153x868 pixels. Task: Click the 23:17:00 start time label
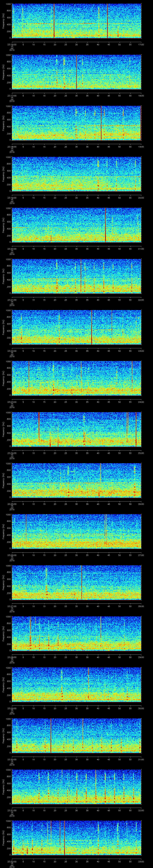point(12,96)
